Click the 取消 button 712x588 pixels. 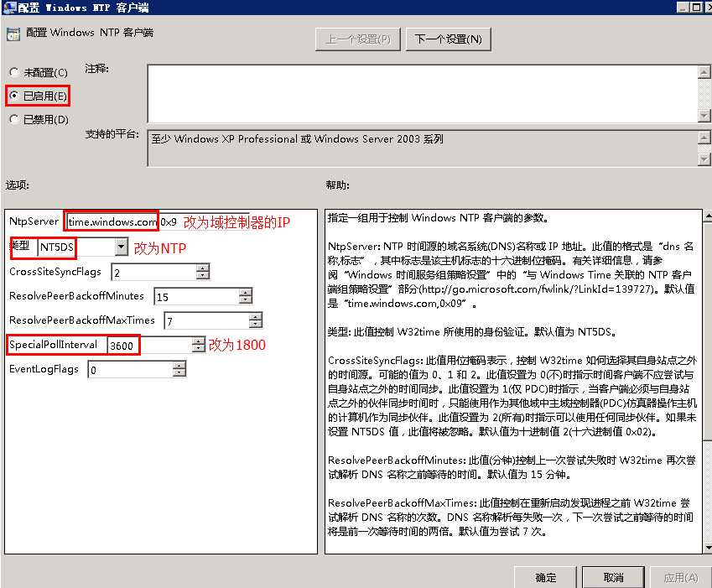coord(613,577)
